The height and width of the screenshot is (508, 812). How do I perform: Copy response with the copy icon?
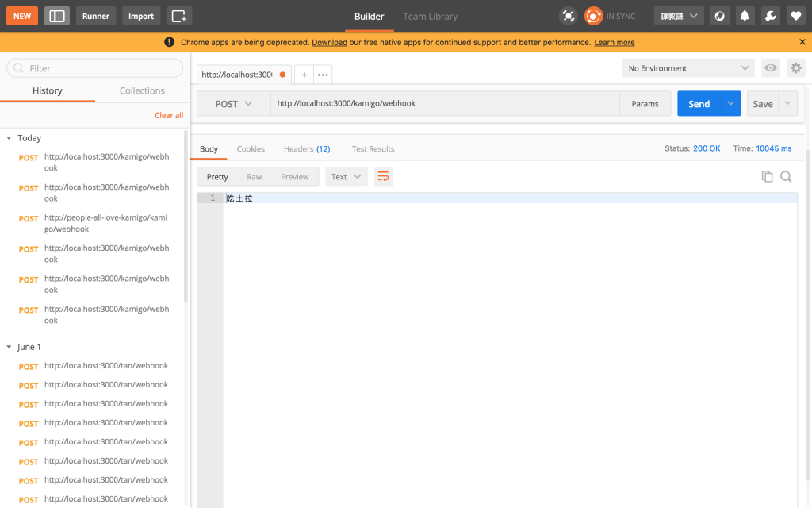(x=767, y=177)
